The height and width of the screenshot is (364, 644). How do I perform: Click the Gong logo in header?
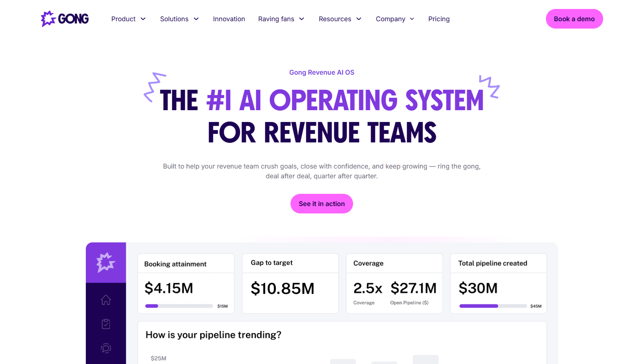tap(65, 19)
